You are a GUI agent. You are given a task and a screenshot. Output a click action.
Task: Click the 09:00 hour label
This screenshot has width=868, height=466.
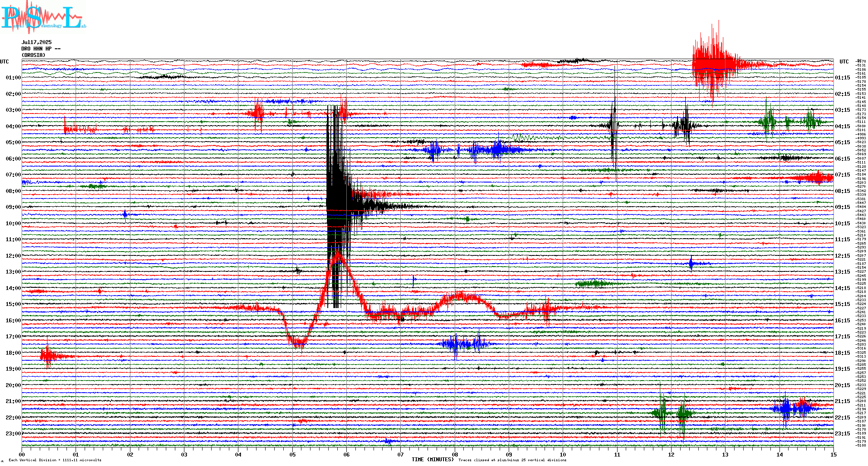(13, 207)
